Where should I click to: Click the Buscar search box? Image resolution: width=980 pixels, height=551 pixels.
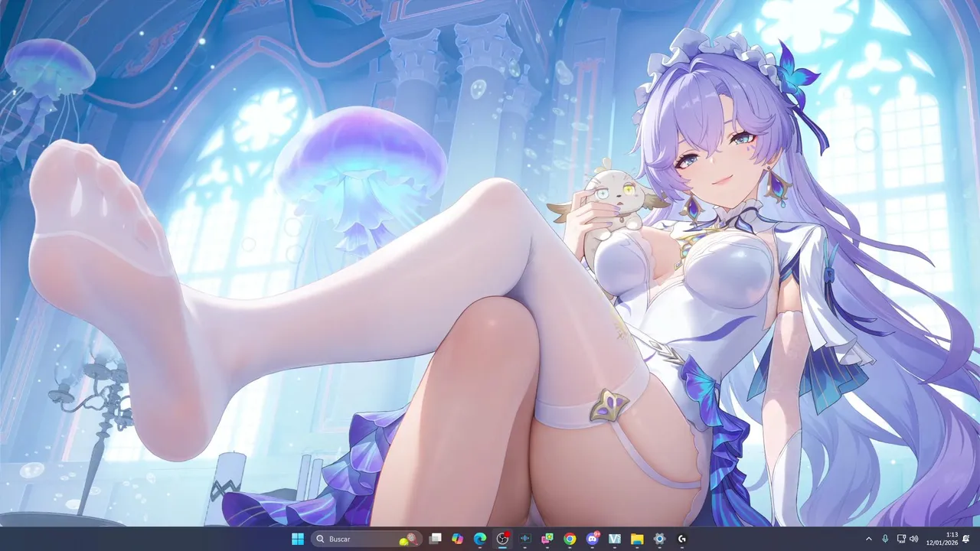[x=367, y=539]
